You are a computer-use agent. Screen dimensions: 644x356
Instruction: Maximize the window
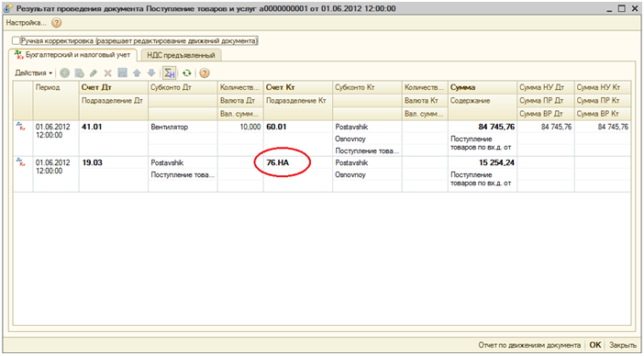point(622,8)
